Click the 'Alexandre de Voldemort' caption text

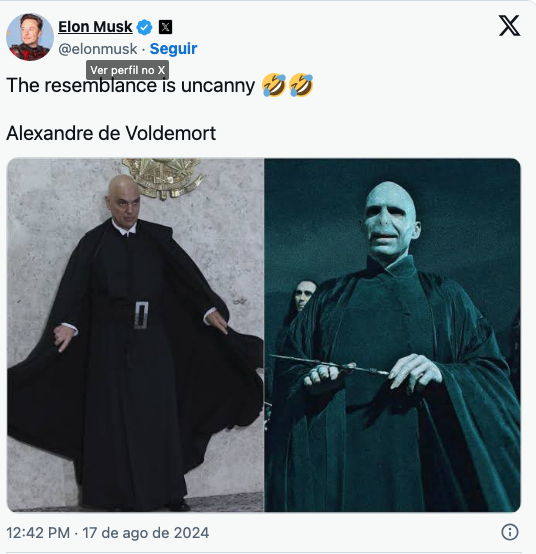[111, 133]
